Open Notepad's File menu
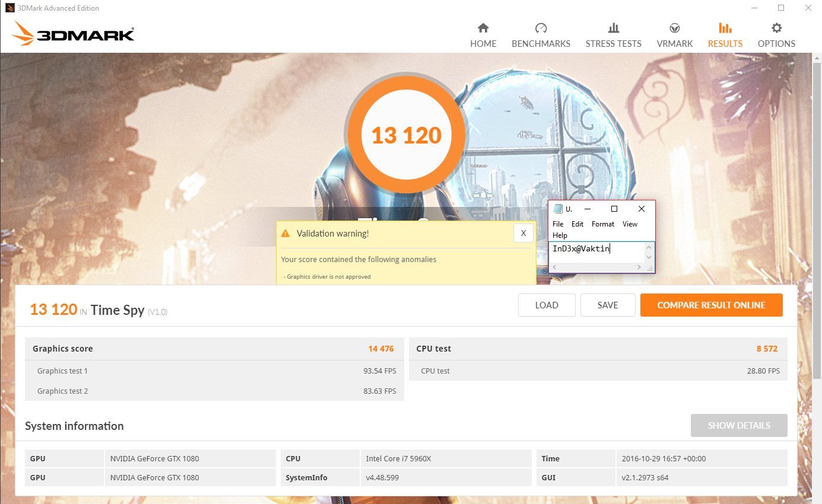The height and width of the screenshot is (504, 822). point(557,224)
